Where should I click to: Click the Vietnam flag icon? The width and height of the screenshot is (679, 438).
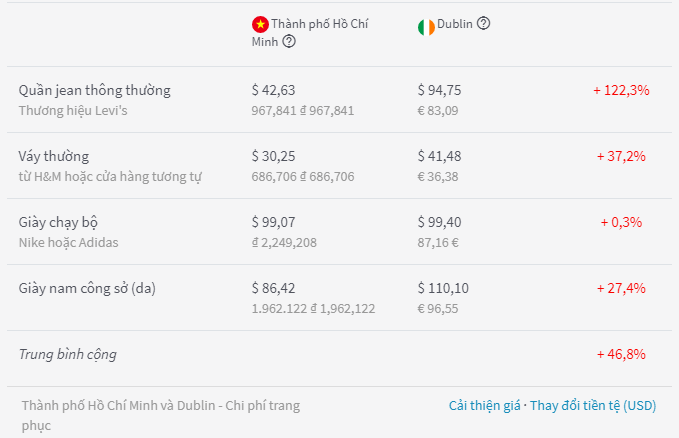pos(260,25)
